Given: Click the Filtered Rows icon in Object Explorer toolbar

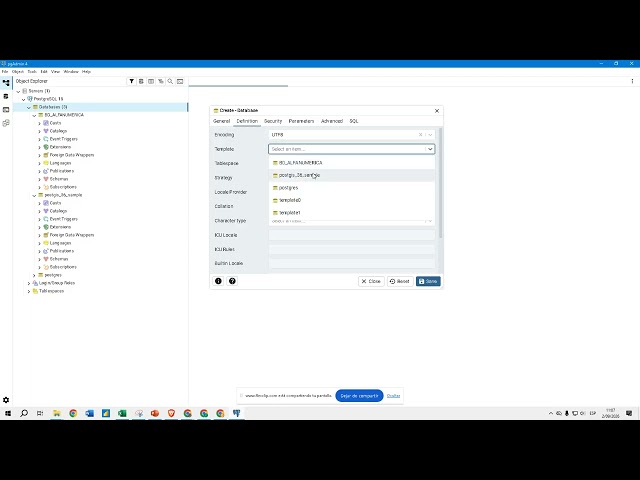Looking at the screenshot, I should (161, 81).
